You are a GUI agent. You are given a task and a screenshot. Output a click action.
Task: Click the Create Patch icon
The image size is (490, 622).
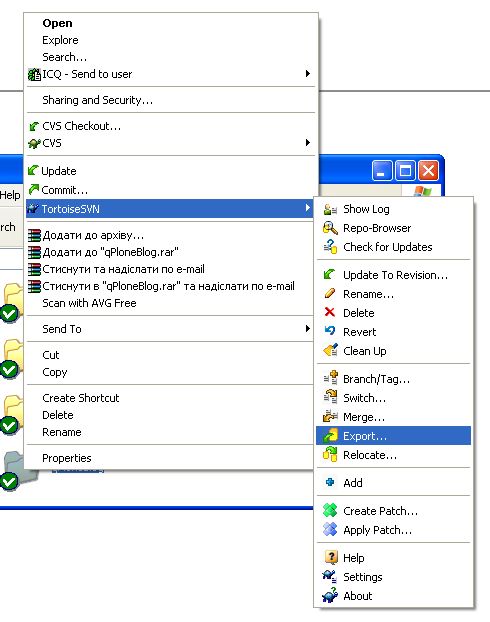click(x=330, y=510)
